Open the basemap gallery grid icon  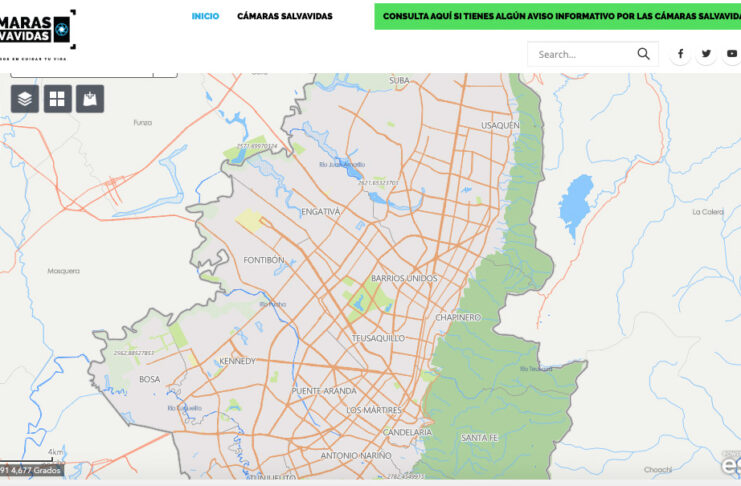pos(57,99)
